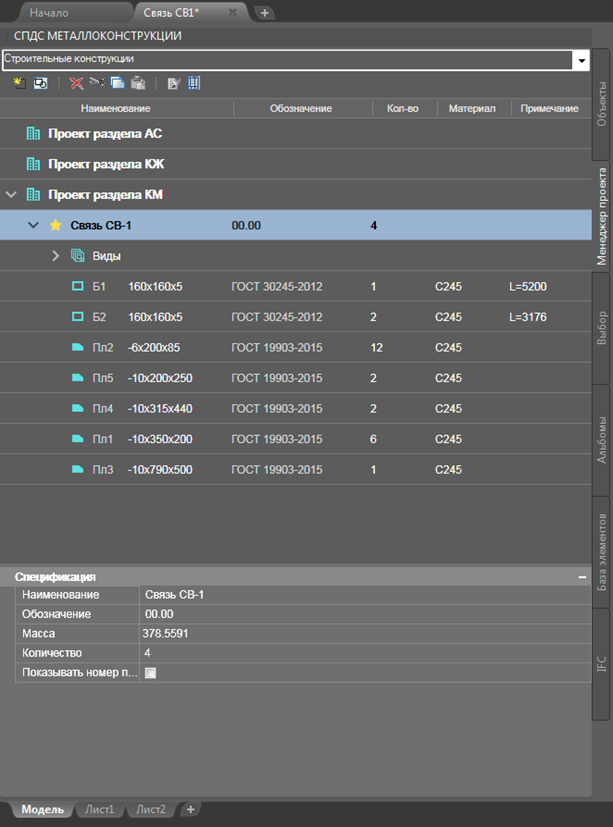
Task: Collapse the Спецификация section via minus
Action: pos(582,577)
